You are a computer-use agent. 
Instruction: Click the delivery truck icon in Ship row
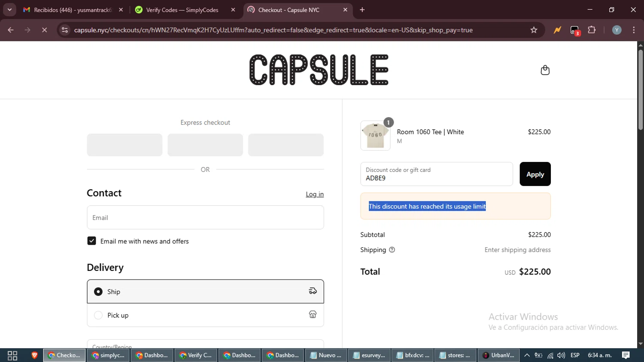(x=313, y=291)
